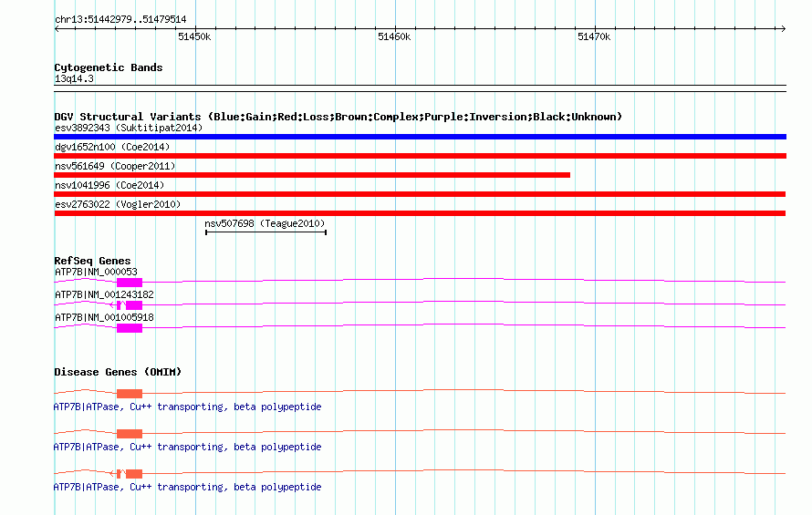Screen dimensions: 812x515
Task: Select the magenta exon of NM_000053
Action: click(130, 282)
